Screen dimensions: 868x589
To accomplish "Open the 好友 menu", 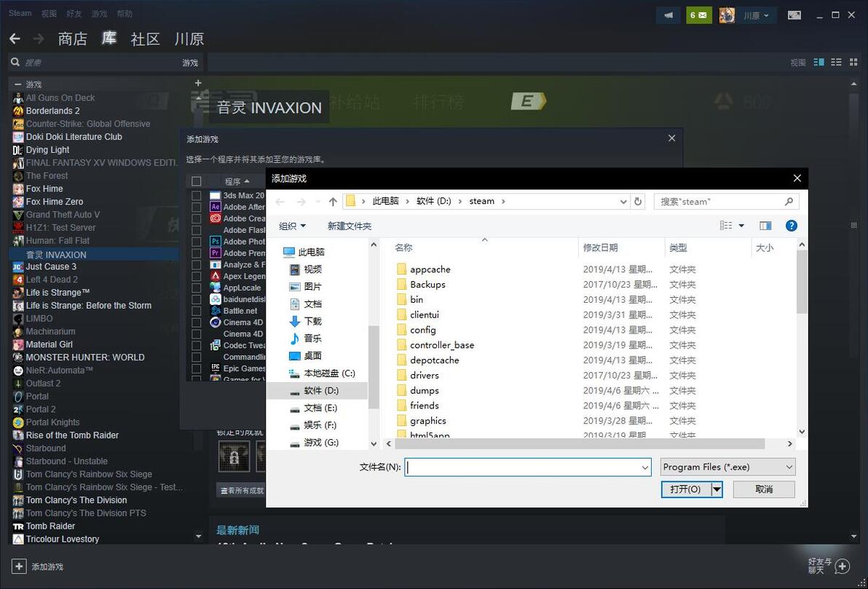I will coord(74,13).
